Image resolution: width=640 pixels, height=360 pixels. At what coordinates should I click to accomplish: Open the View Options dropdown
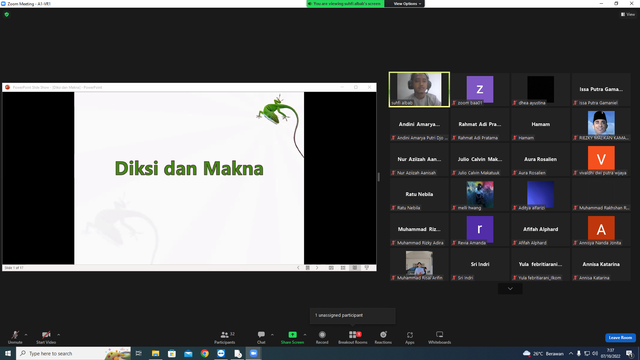407,4
